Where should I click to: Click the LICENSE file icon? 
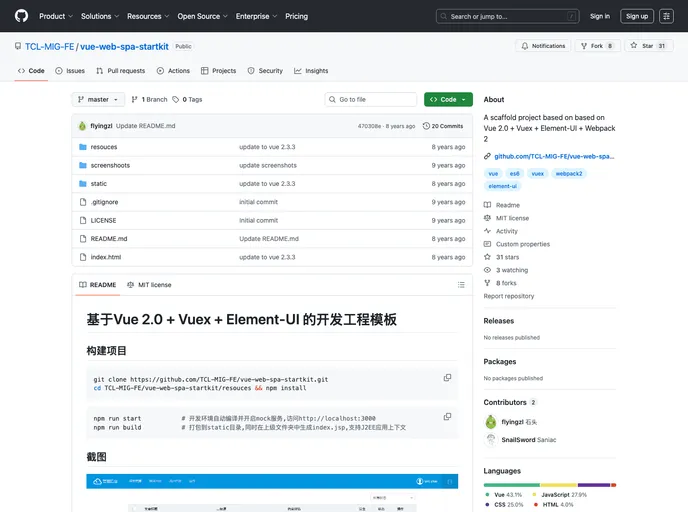[x=82, y=221]
